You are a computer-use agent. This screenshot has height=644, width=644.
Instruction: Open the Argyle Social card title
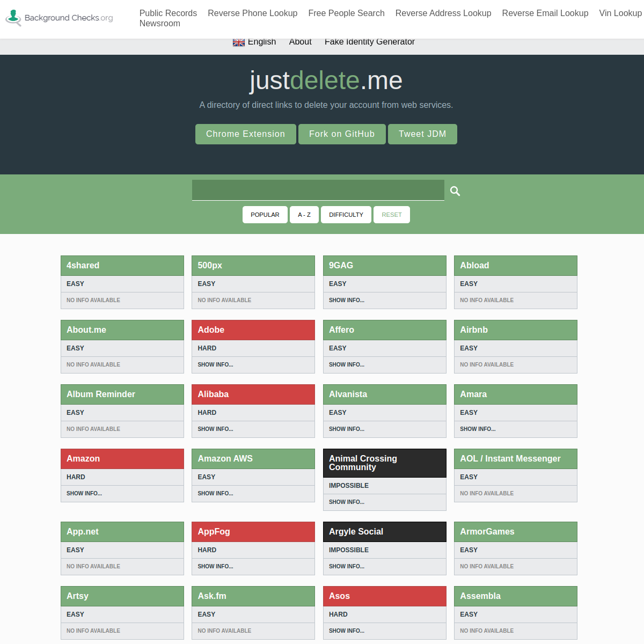pos(356,532)
